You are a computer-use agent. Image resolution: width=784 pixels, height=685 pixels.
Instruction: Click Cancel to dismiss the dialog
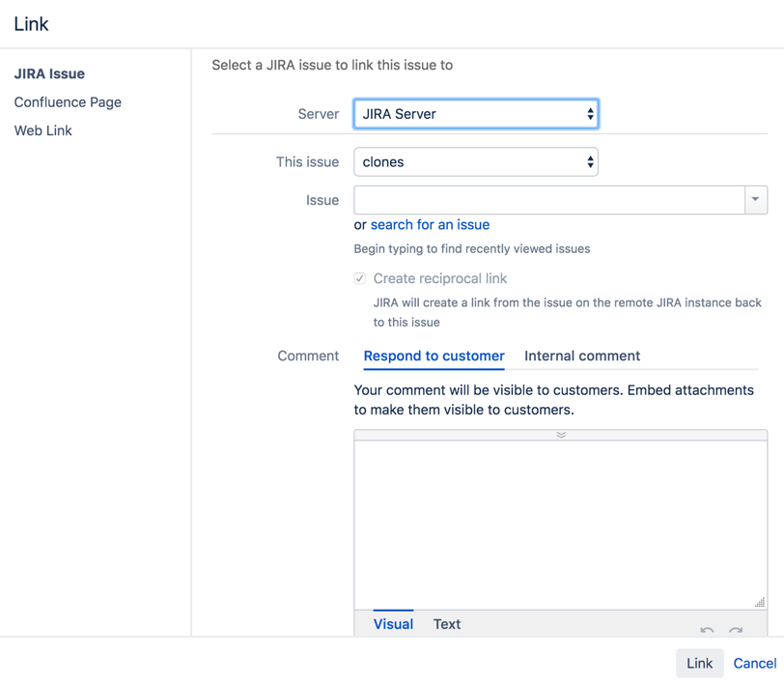tap(754, 663)
